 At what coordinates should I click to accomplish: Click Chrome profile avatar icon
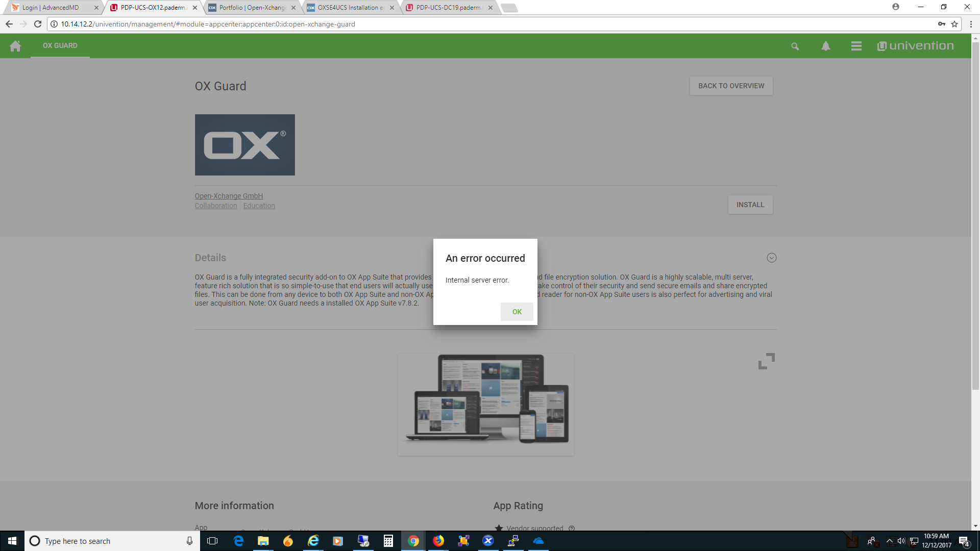point(896,7)
